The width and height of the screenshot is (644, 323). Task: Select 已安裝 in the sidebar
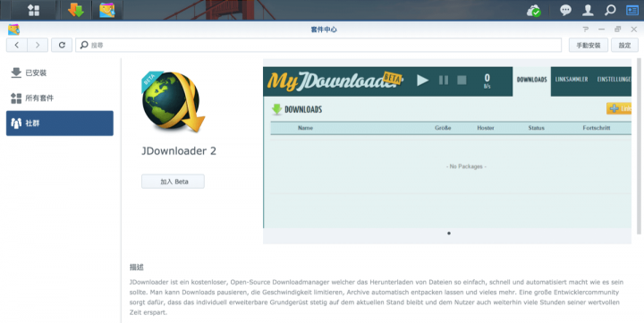click(x=60, y=72)
